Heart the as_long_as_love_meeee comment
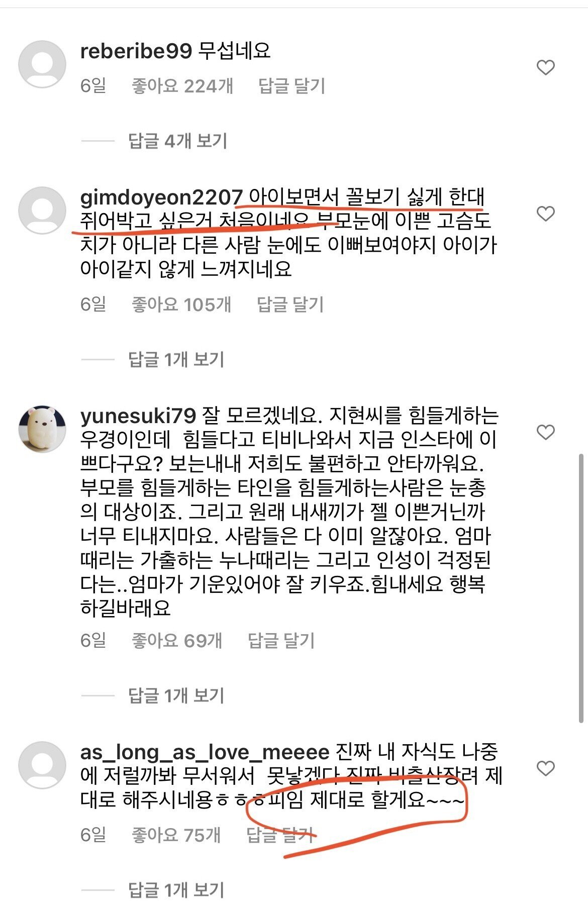This screenshot has height=912, width=588. tap(545, 768)
